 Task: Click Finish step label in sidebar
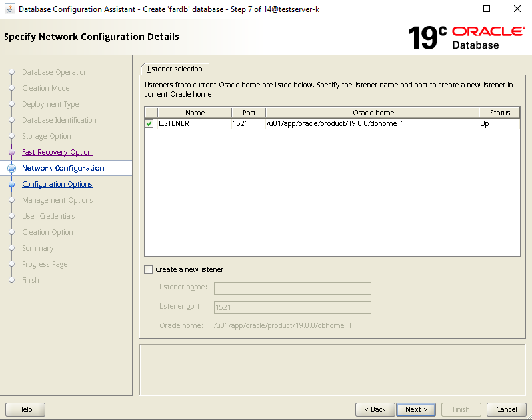pyautogui.click(x=31, y=280)
